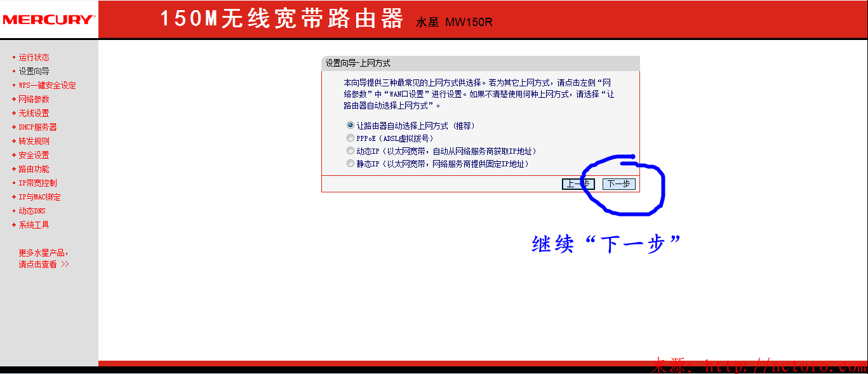
Task: Click the 下一步 button
Action: 618,184
